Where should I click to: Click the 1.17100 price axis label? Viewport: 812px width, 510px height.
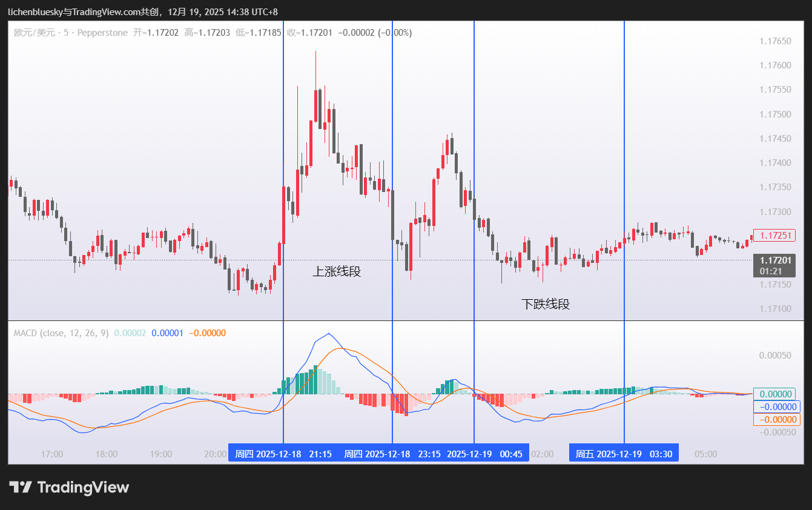tap(775, 309)
